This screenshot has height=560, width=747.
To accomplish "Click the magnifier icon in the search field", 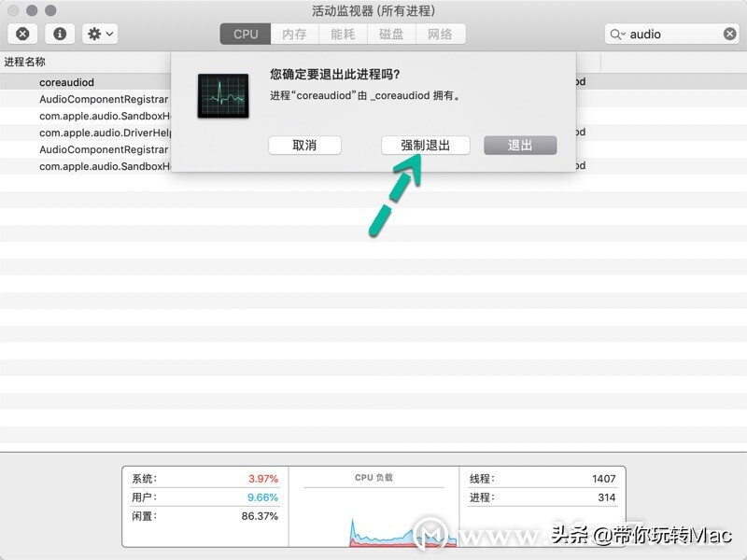I will tap(617, 34).
